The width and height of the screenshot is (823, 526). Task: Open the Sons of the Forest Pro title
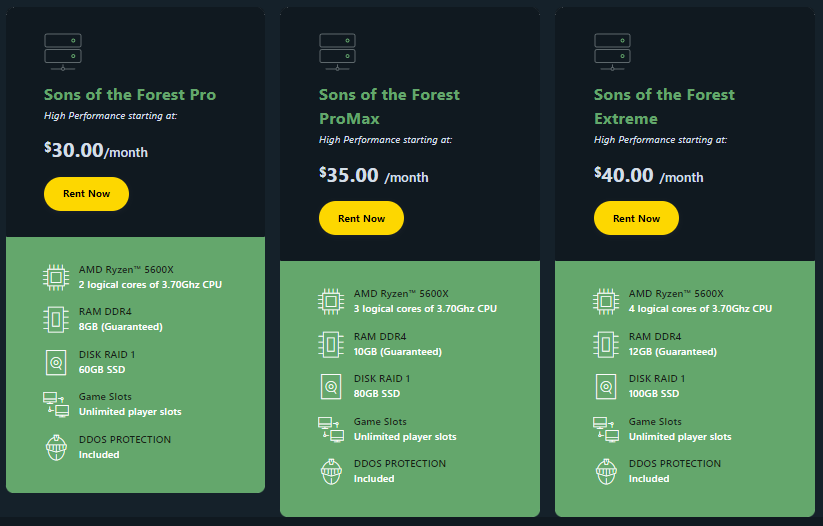coord(130,95)
